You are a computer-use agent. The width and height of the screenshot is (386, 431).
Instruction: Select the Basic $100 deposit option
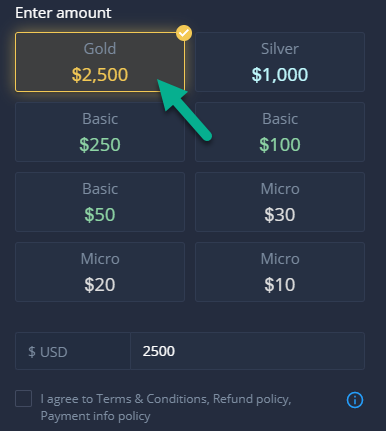coord(280,132)
